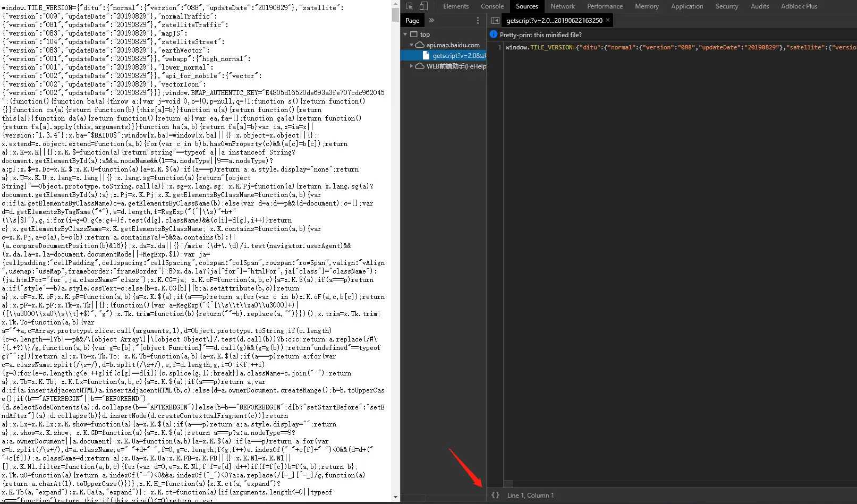Viewport: 857px width, 504px height.
Task: Collapse the top frame tree node
Action: click(x=405, y=35)
